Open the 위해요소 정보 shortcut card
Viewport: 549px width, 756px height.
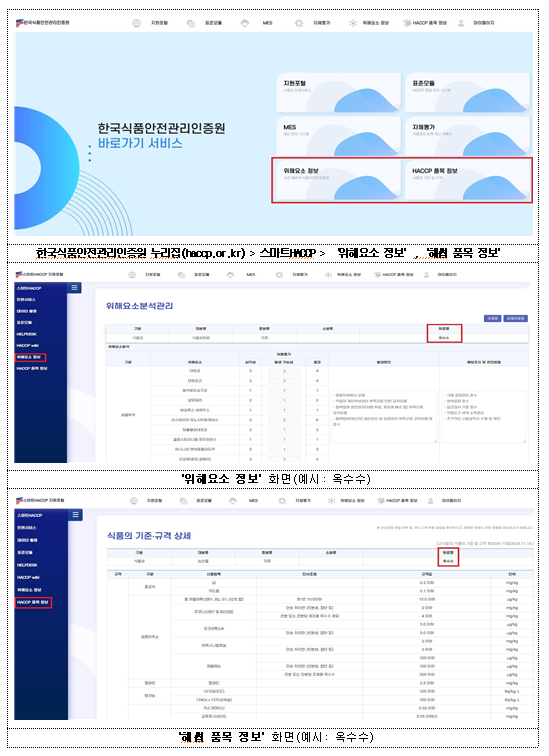[x=338, y=179]
